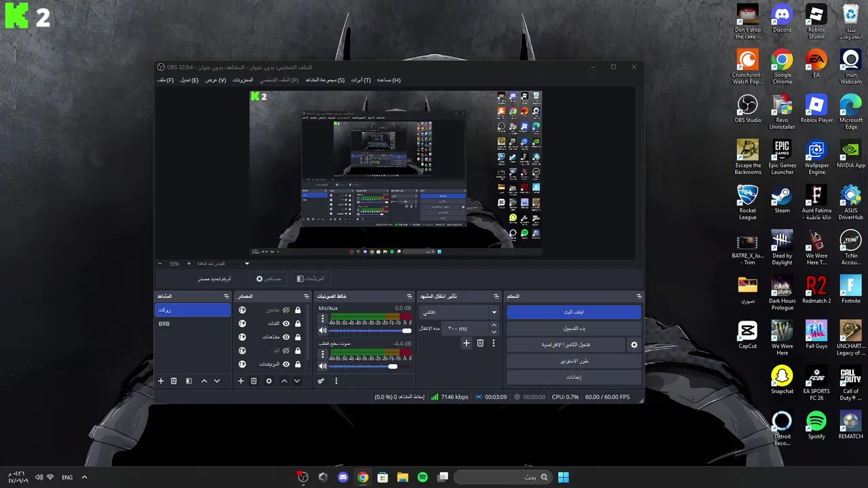Mute صوت سطح المكتب with speaker icon
This screenshot has width=868, height=488.
tap(323, 366)
